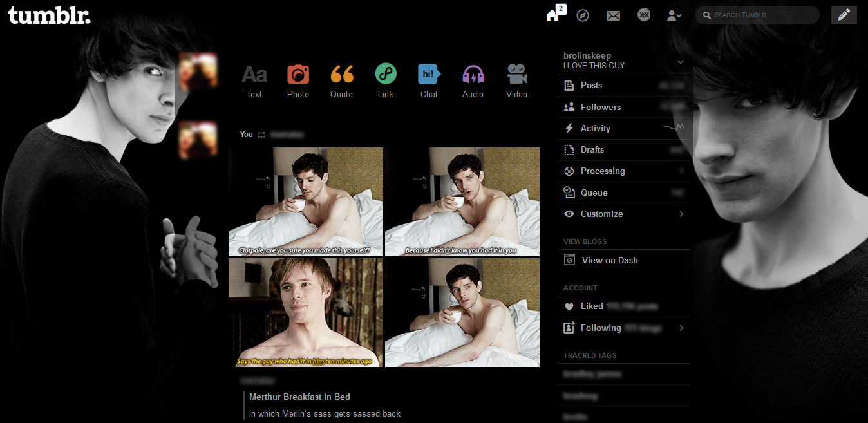Create a new Link post
This screenshot has height=423, width=868.
(x=385, y=81)
